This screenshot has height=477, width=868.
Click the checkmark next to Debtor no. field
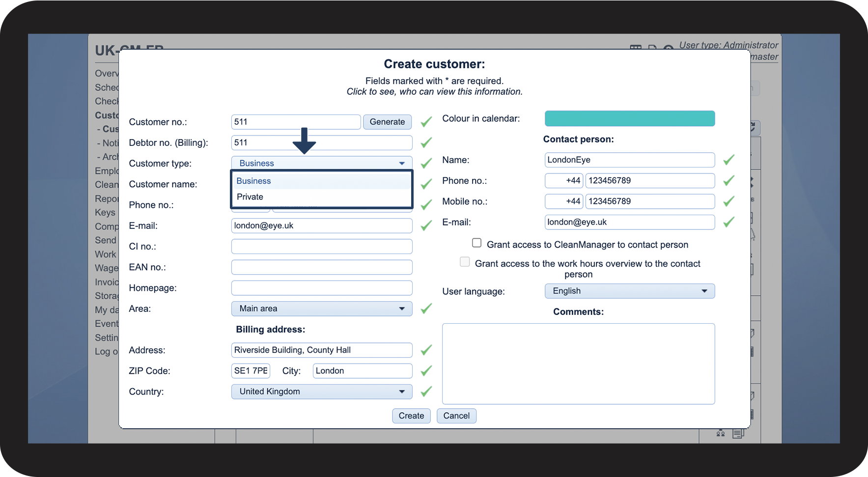click(426, 142)
